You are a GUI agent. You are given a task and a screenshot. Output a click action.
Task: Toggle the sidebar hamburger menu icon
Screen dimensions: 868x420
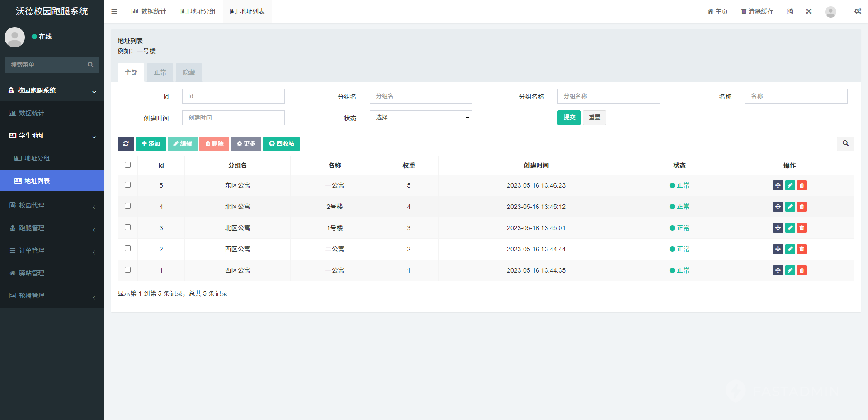pyautogui.click(x=114, y=11)
